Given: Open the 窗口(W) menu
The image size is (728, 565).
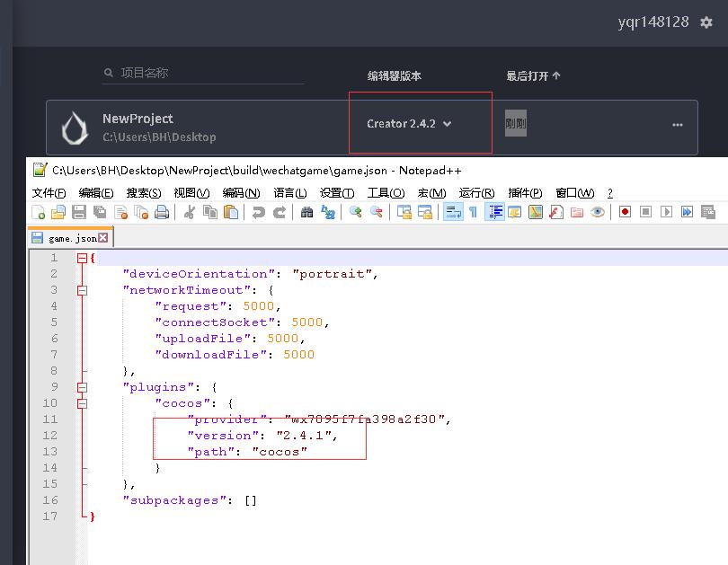Looking at the screenshot, I should click(575, 193).
